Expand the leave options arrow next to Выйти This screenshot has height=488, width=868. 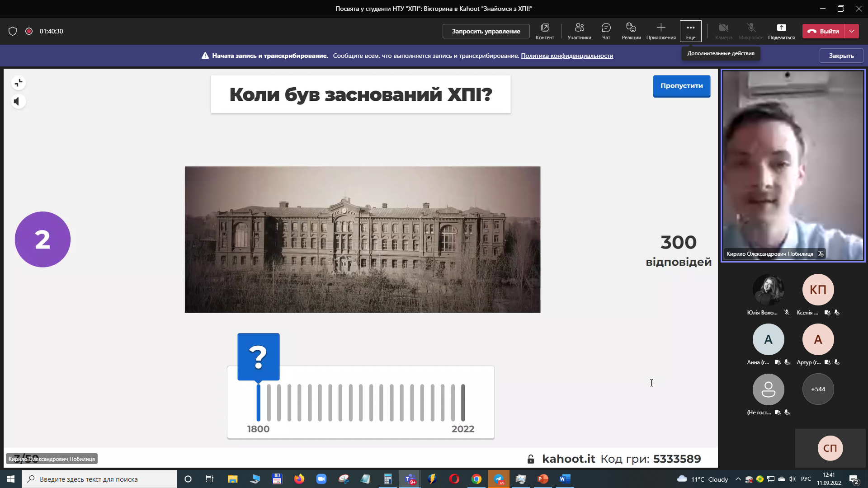tap(852, 31)
